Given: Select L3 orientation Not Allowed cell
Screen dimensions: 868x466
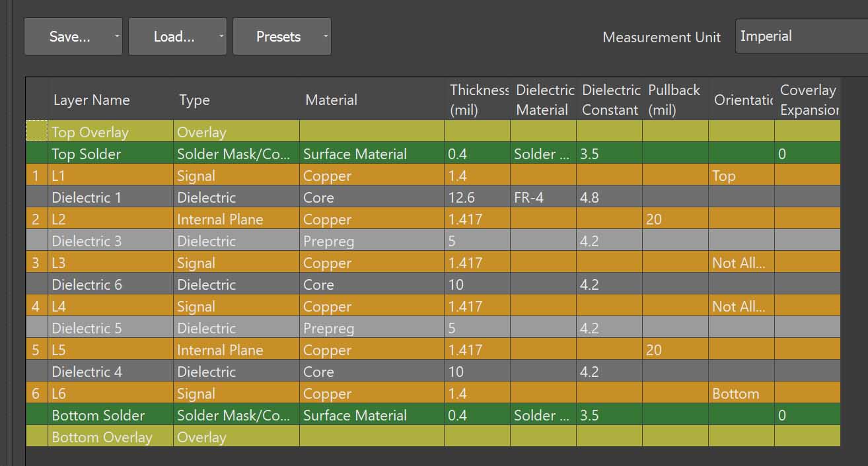Looking at the screenshot, I should coord(739,263).
